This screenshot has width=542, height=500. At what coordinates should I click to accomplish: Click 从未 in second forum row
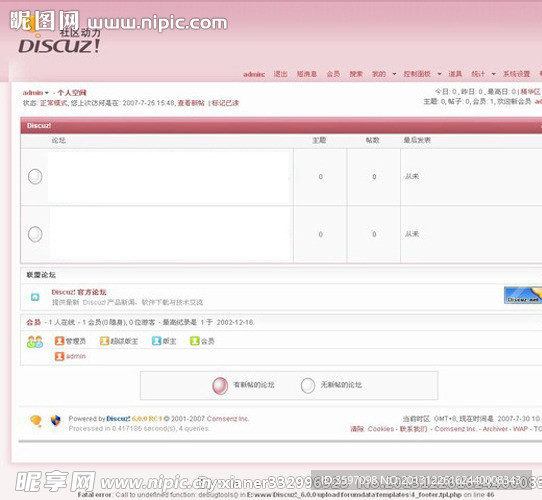pos(412,234)
